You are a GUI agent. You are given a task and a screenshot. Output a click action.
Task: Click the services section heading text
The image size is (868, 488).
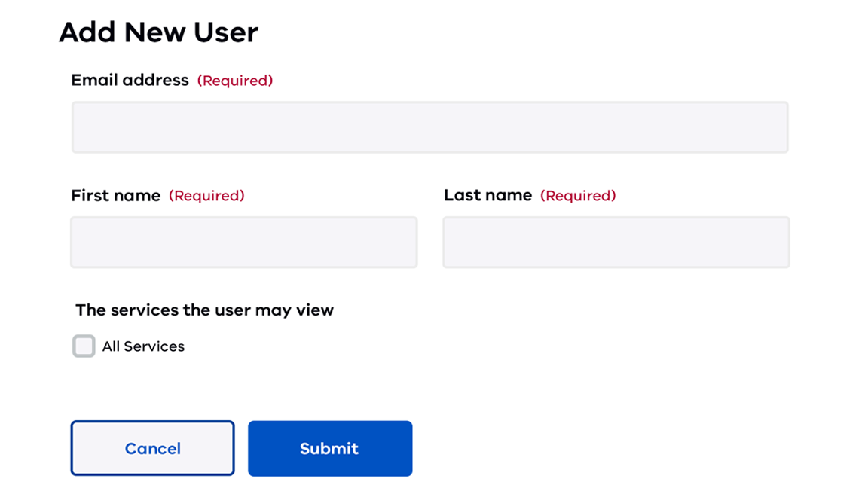(x=204, y=310)
